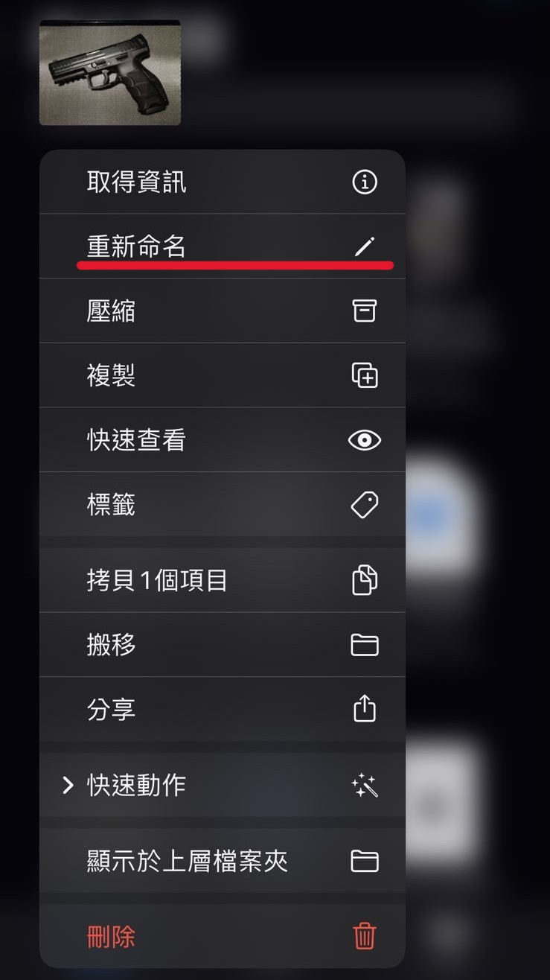Tap the tag label icon
This screenshot has height=980, width=550.
pos(365,504)
